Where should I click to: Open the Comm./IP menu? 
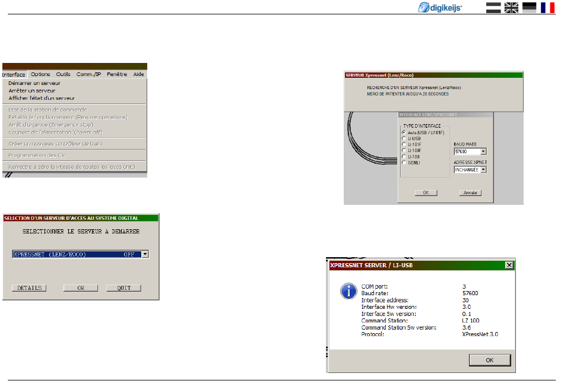point(88,74)
